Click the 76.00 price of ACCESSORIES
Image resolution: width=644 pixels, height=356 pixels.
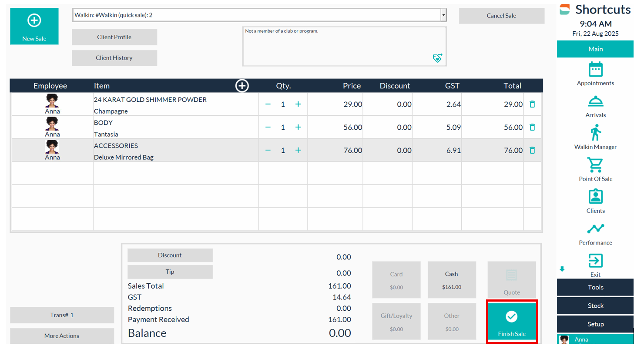click(x=352, y=151)
